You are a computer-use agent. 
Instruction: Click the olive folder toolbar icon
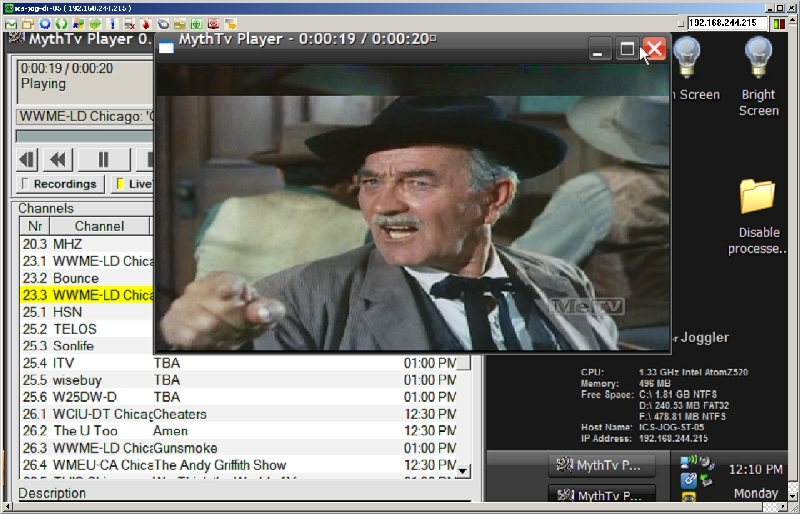coord(180,24)
